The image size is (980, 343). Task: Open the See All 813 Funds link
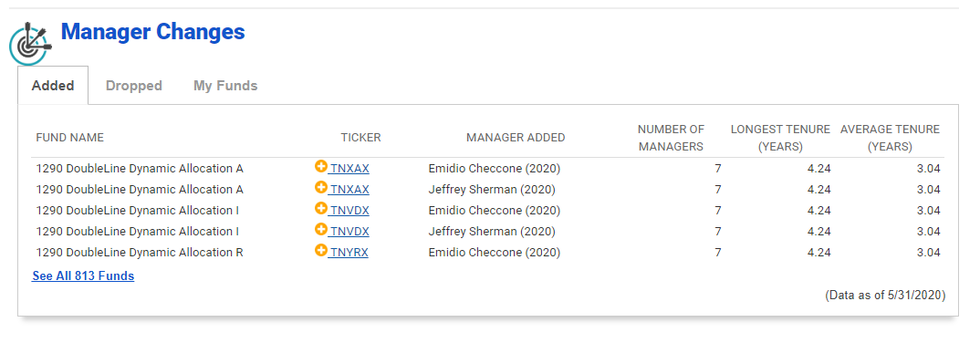pos(83,275)
